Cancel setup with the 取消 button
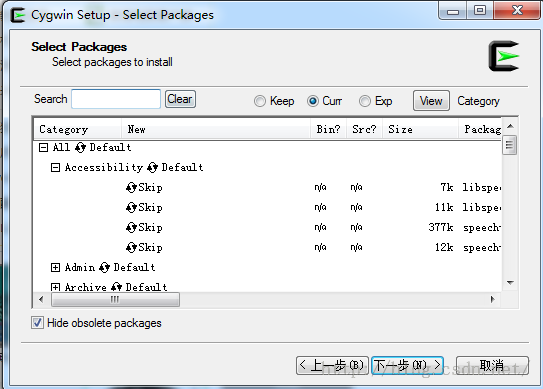This screenshot has height=389, width=543. (492, 365)
